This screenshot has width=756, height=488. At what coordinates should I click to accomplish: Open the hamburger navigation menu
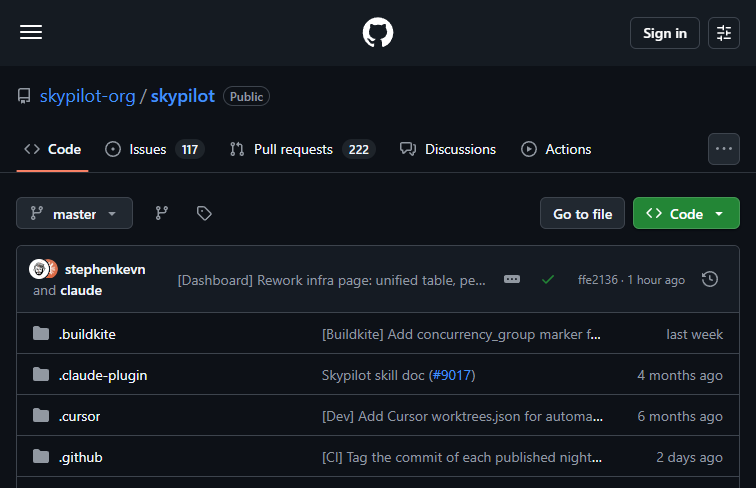coord(31,32)
